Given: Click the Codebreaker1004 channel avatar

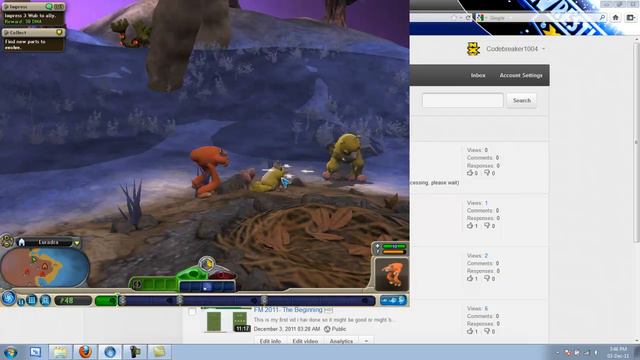Looking at the screenshot, I should click(x=473, y=49).
